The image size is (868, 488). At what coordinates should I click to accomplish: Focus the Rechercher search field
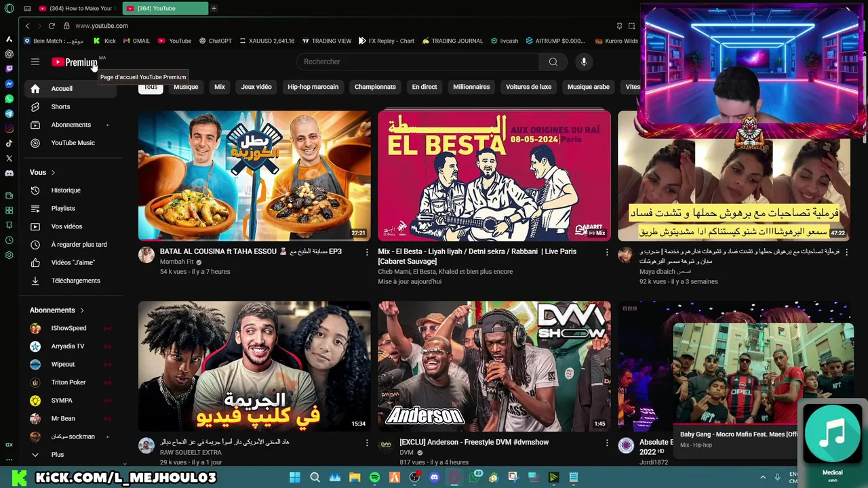(x=418, y=62)
